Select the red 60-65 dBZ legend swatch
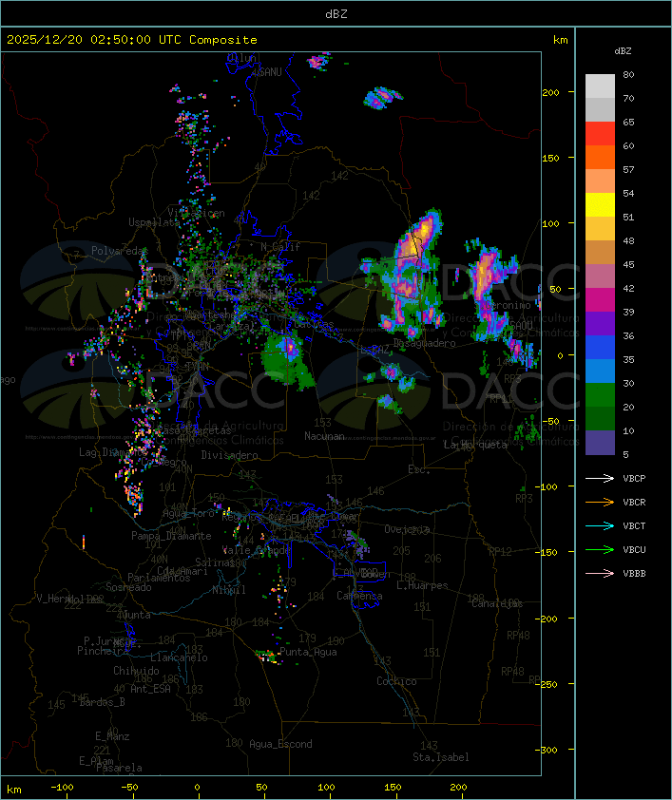The width and height of the screenshot is (672, 800). coord(600,134)
